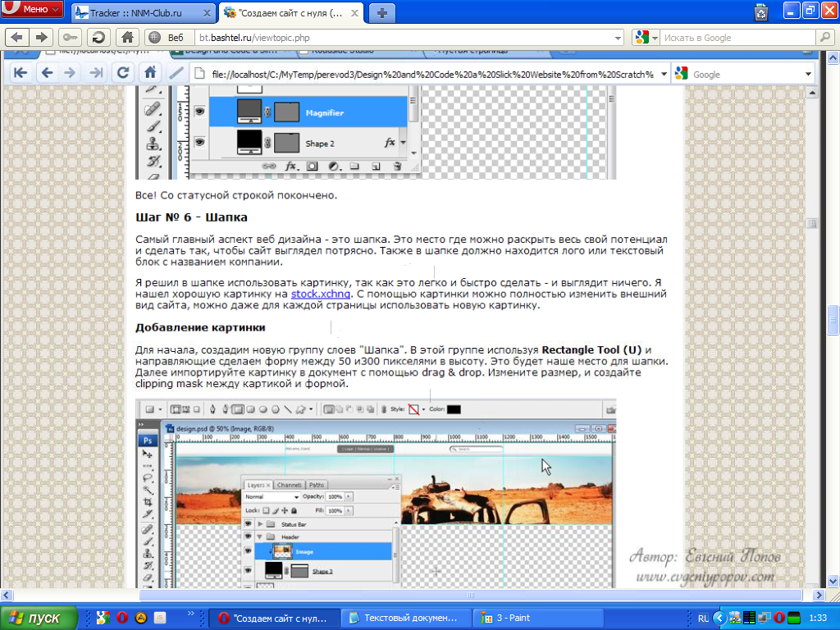Viewport: 840px width, 630px height.
Task: Select the Crop tool in the lower toolbox
Action: [148, 502]
